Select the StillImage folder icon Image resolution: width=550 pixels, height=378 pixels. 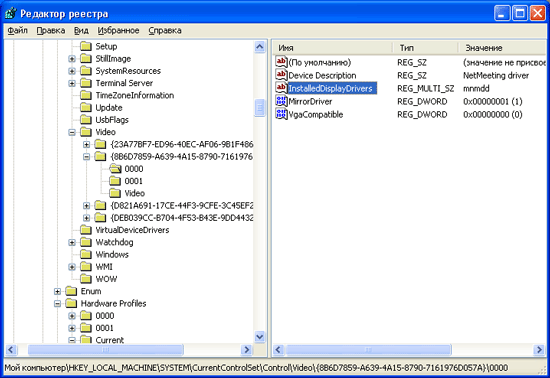pos(86,58)
